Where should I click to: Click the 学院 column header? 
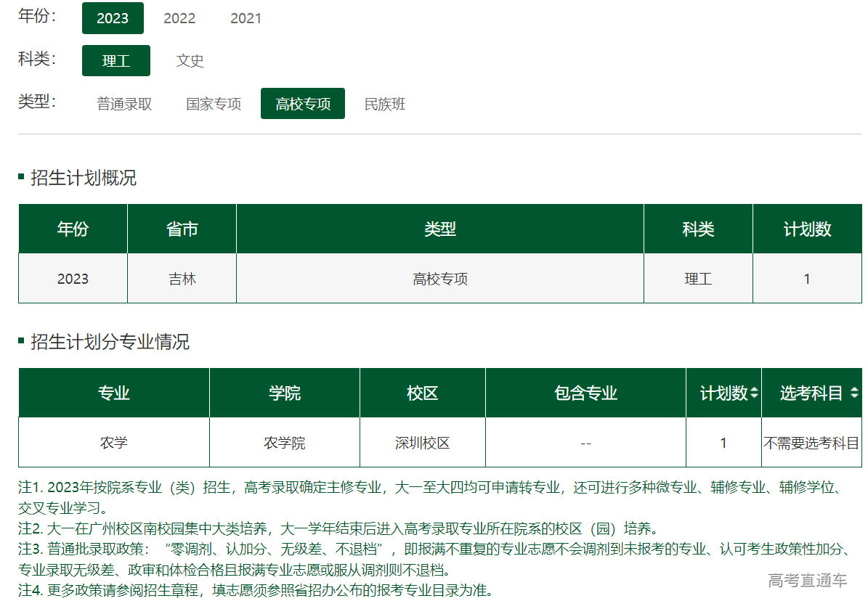click(x=285, y=393)
